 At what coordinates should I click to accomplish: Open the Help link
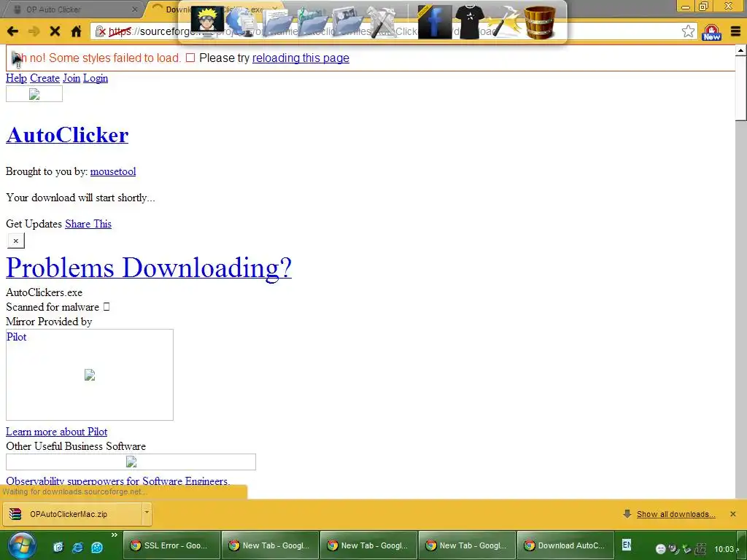(16, 78)
